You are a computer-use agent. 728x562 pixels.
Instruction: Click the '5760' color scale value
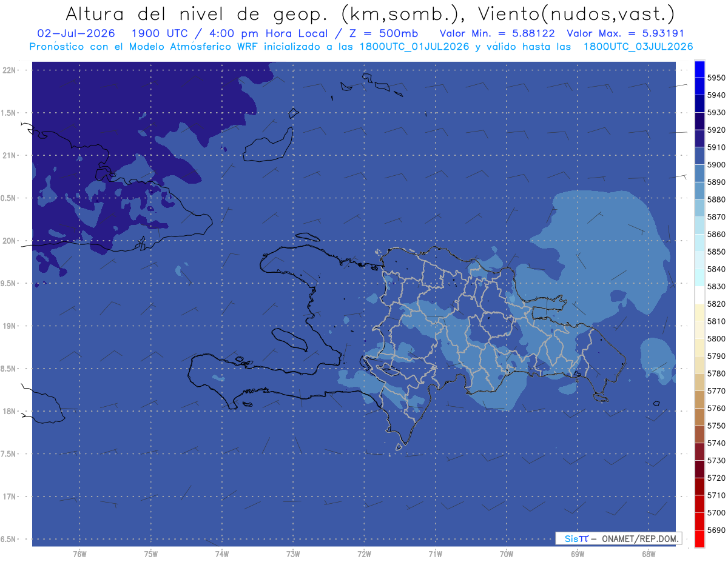716,408
